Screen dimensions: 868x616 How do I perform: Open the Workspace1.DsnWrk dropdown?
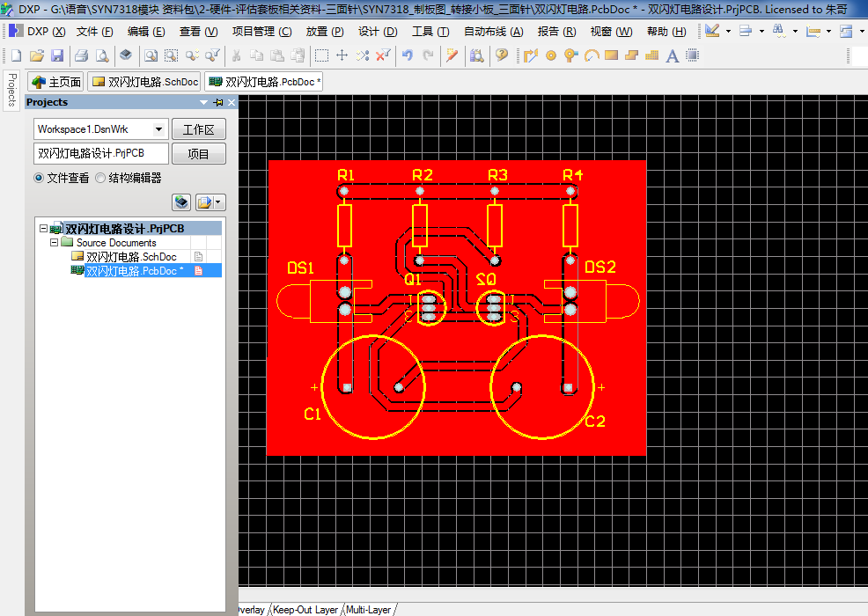point(158,129)
